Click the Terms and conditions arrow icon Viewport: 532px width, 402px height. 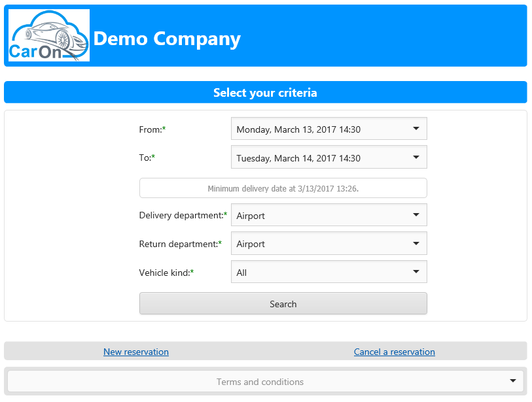pos(513,381)
